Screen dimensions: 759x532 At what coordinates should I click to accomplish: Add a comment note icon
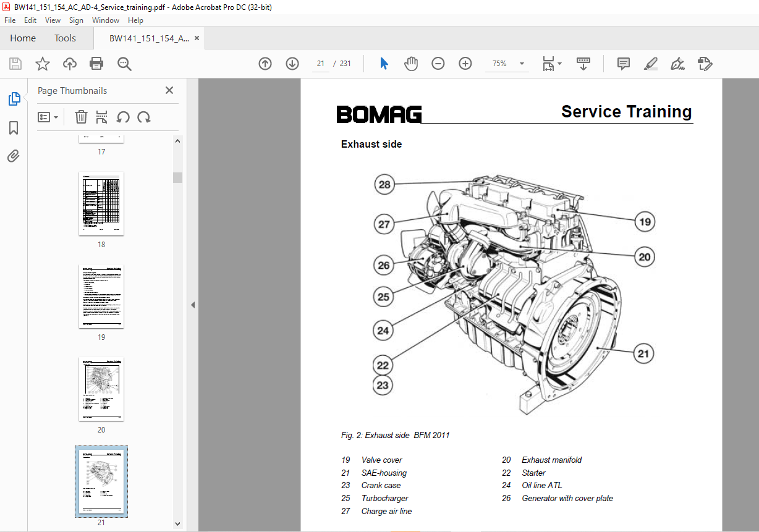point(624,64)
